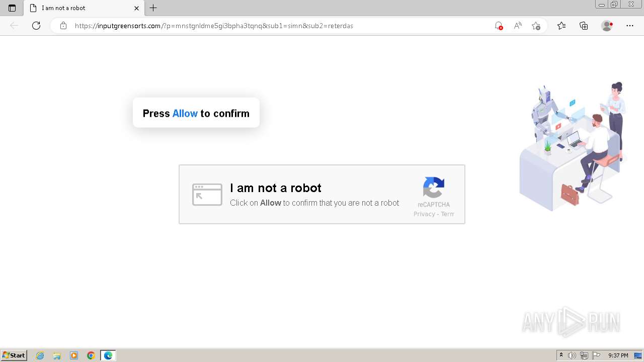Click the browser window icon in captcha box

[x=207, y=195]
